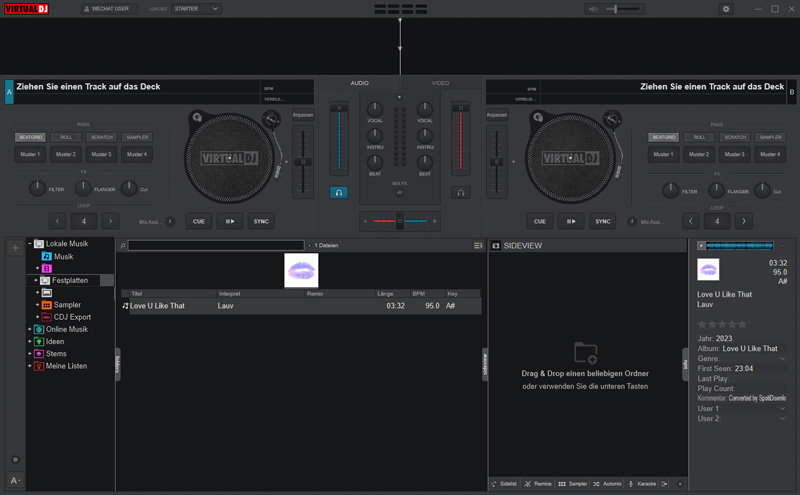Open the STARTER layout dropdown
Screen dimensions: 800x495
pos(196,9)
